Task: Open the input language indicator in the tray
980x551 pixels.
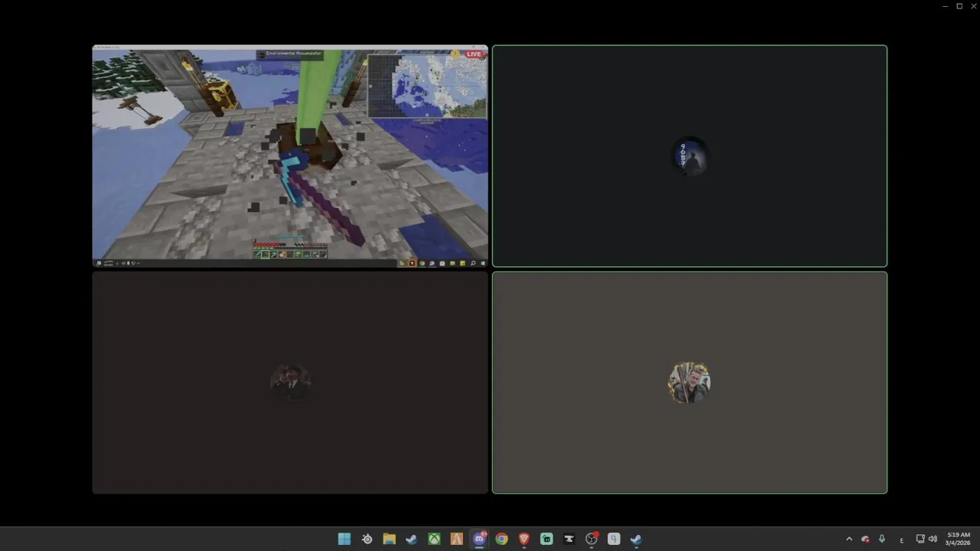Action: (x=901, y=540)
